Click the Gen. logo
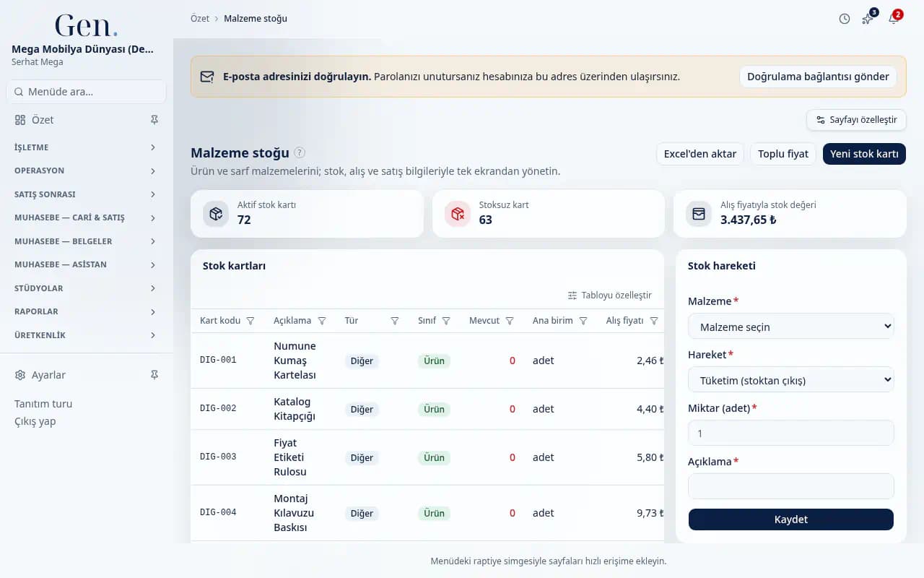The width and height of the screenshot is (924, 578). (86, 26)
